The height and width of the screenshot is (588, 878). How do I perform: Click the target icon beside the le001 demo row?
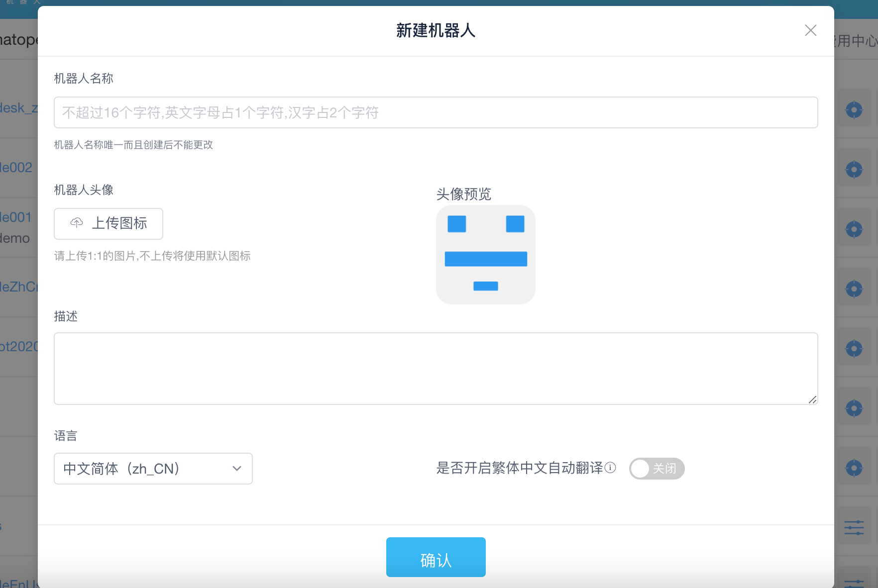click(x=854, y=228)
